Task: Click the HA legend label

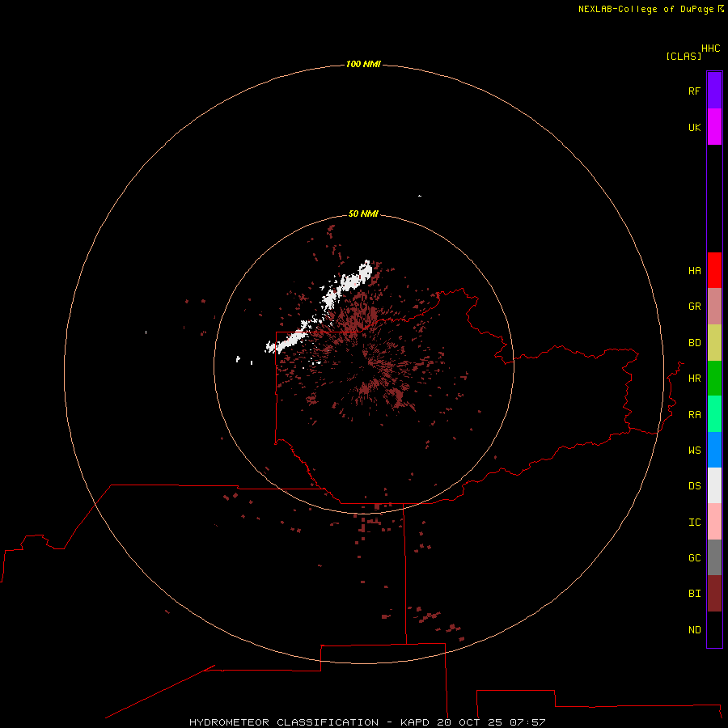Action: click(694, 271)
